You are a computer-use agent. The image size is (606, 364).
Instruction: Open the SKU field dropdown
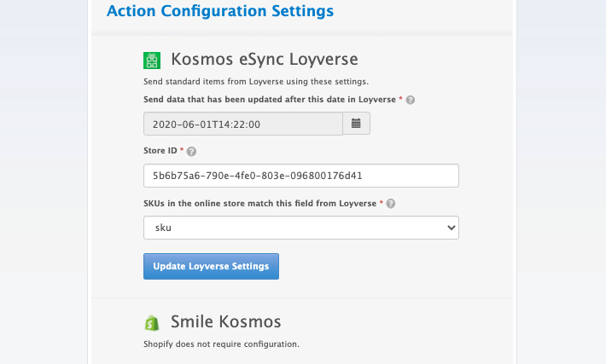click(301, 228)
